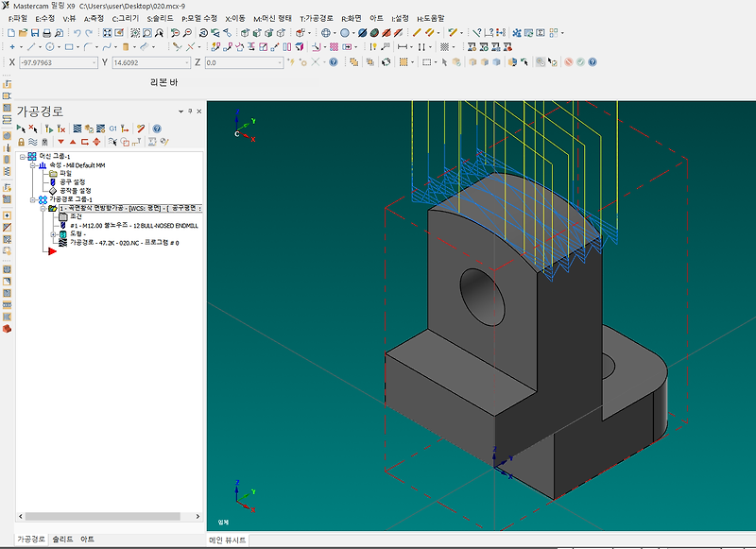756x549 pixels.
Task: Open help icon in toolpath manager toolbar
Action: coord(157,128)
